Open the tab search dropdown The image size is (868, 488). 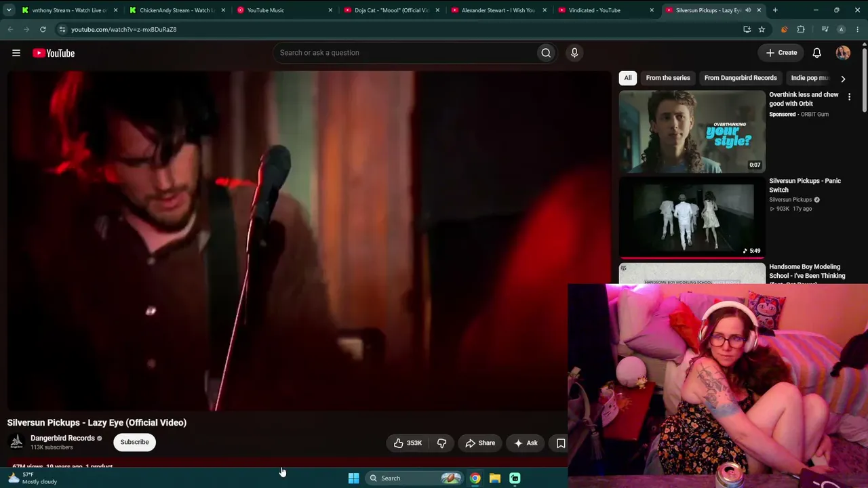pos(9,10)
